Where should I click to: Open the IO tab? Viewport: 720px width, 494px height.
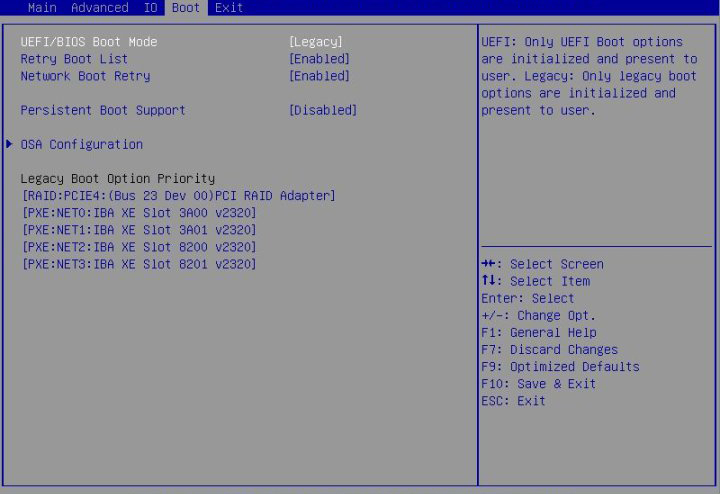click(x=150, y=8)
